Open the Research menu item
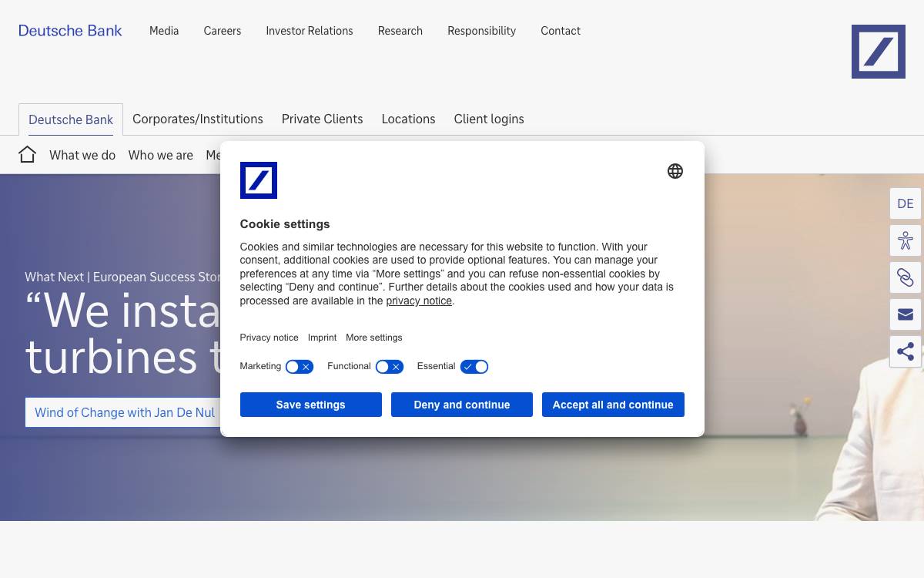This screenshot has width=924, height=578. click(400, 31)
